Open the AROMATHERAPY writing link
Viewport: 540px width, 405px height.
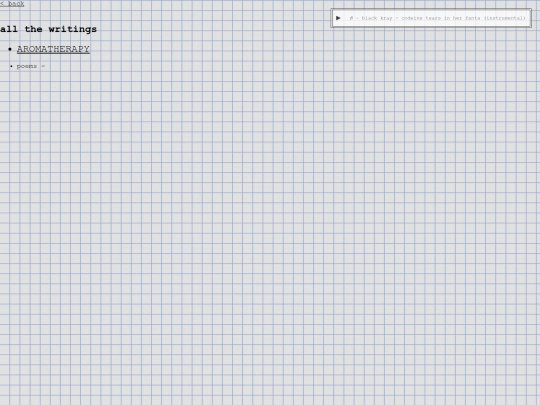(x=53, y=49)
